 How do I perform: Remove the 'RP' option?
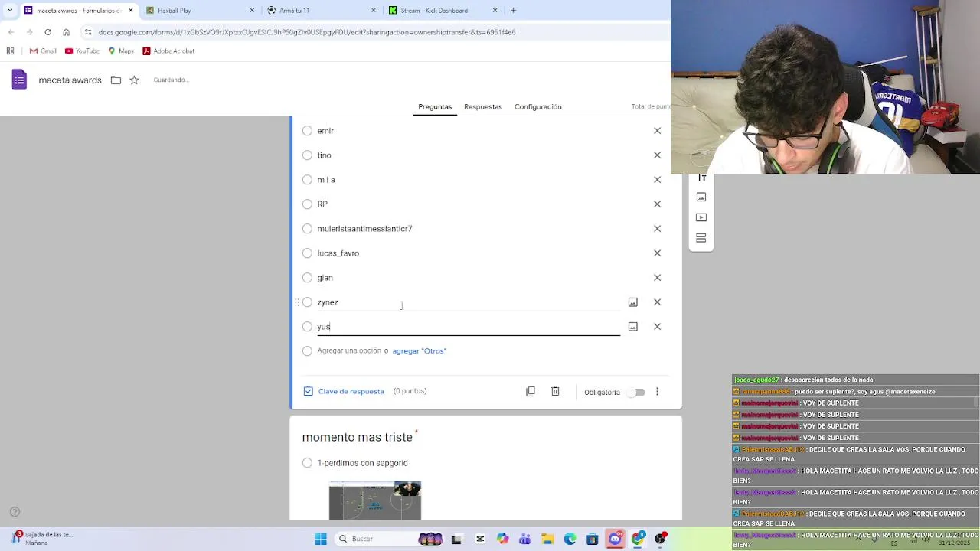pos(657,204)
